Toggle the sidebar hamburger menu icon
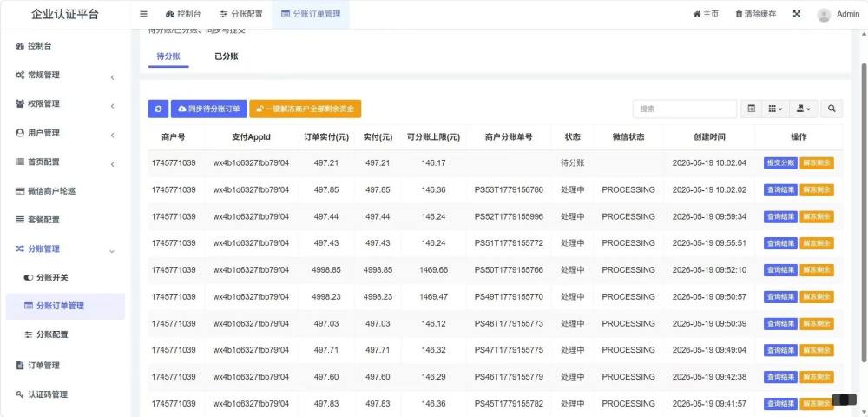 143,15
